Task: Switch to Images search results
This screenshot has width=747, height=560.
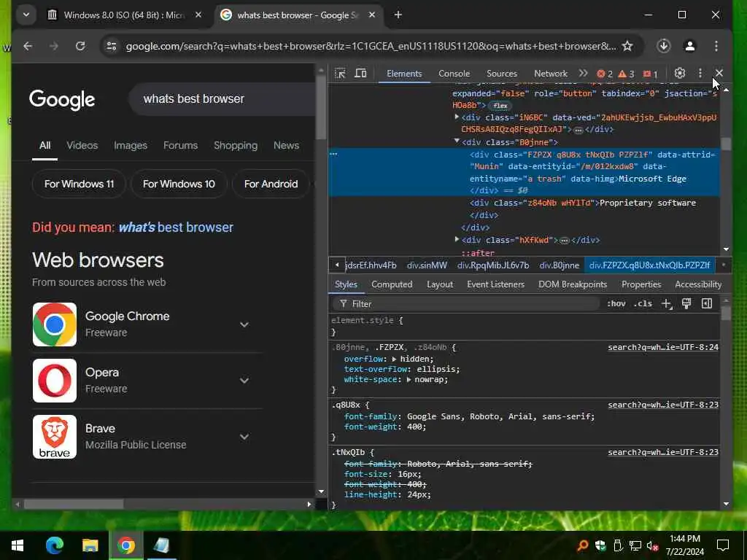Action: tap(130, 145)
